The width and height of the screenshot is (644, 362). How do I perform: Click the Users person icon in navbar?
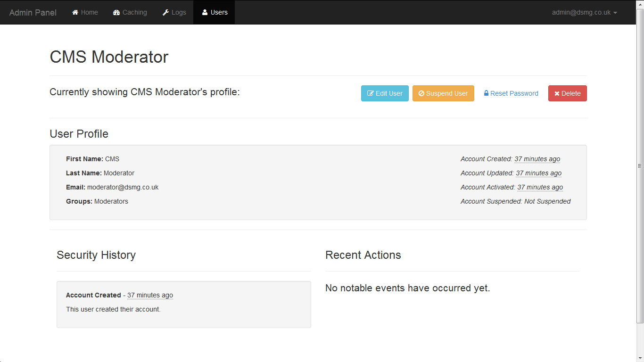(205, 13)
